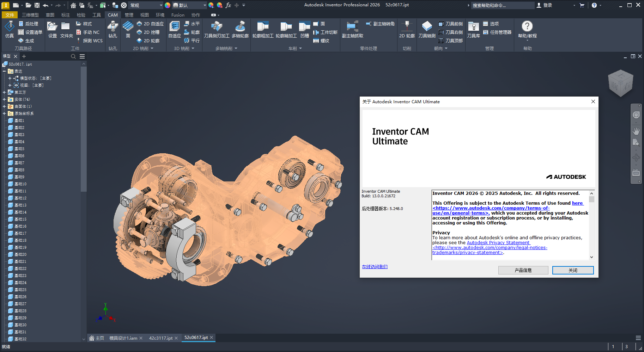Screen dimensions: 644x352
Task: Expand the 实体(74) tree node
Action: coord(4,99)
